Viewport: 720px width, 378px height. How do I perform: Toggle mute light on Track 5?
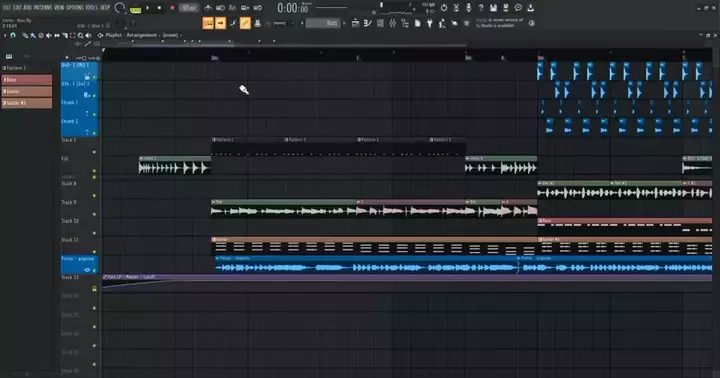pyautogui.click(x=95, y=152)
